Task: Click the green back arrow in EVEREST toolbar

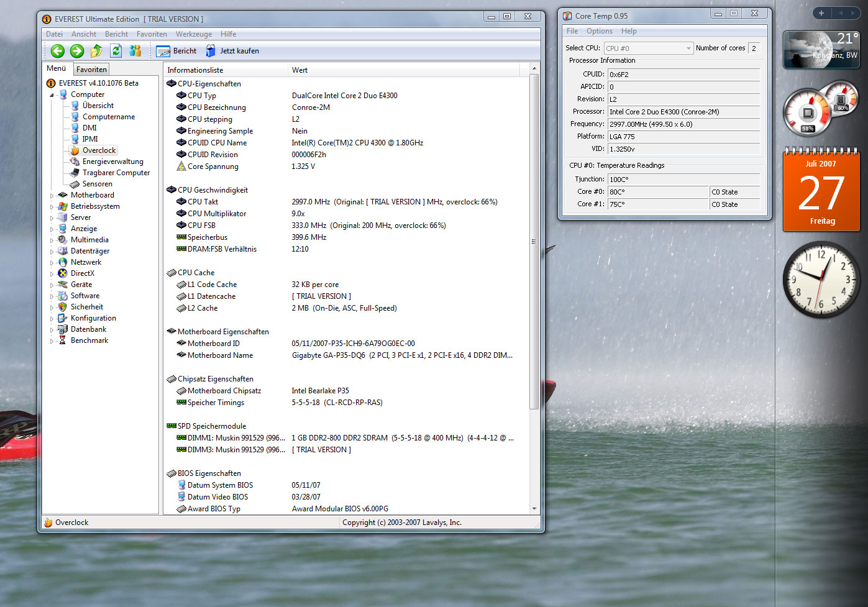Action: pos(58,51)
